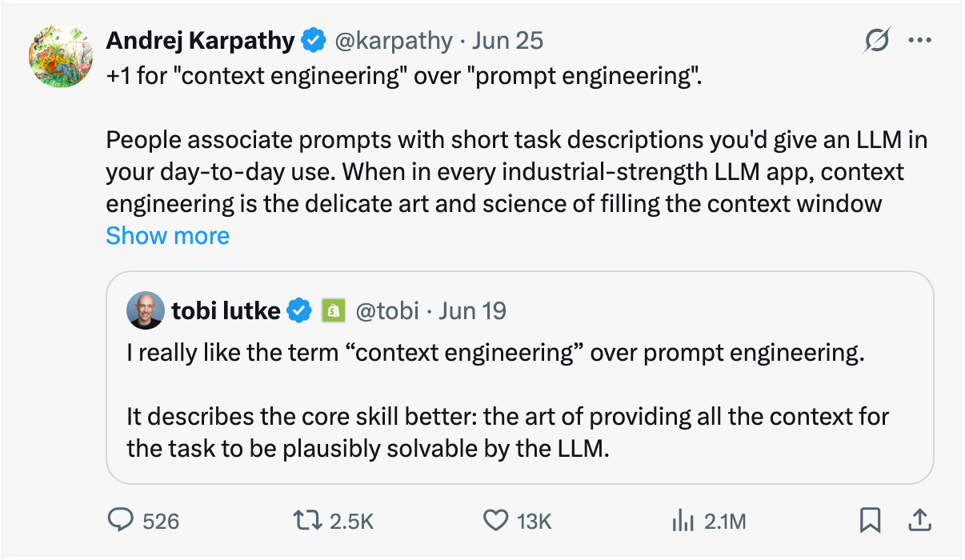Click tobi lutke's profile avatar
965x560 pixels.
[146, 310]
